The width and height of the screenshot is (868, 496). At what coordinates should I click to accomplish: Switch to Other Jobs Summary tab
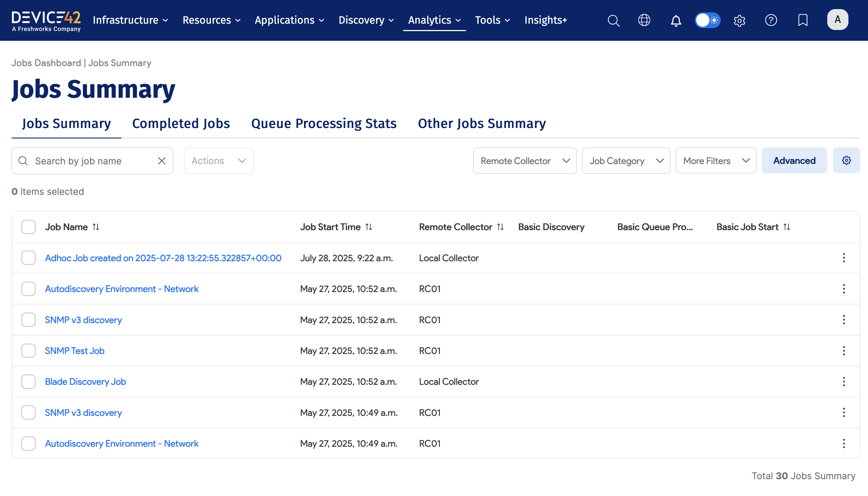482,123
